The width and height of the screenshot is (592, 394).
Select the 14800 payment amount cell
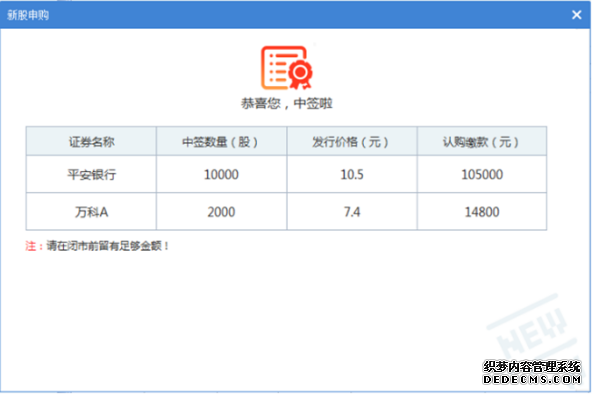pyautogui.click(x=482, y=212)
